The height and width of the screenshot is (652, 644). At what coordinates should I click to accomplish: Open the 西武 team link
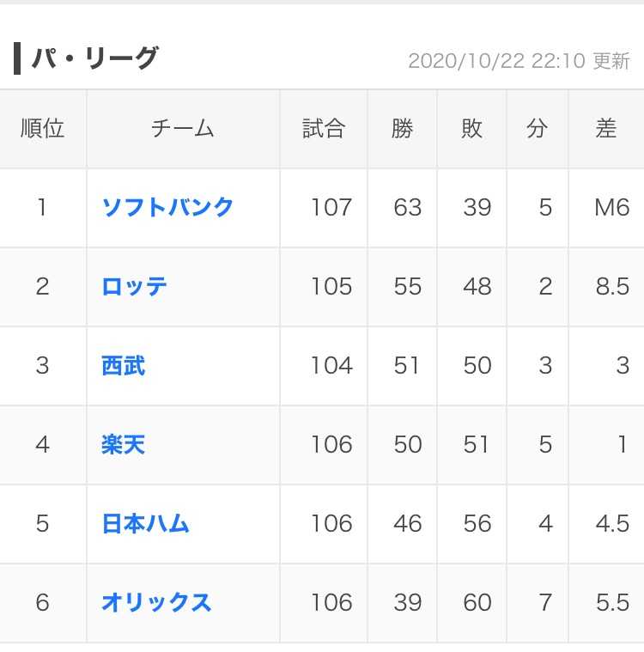(123, 365)
